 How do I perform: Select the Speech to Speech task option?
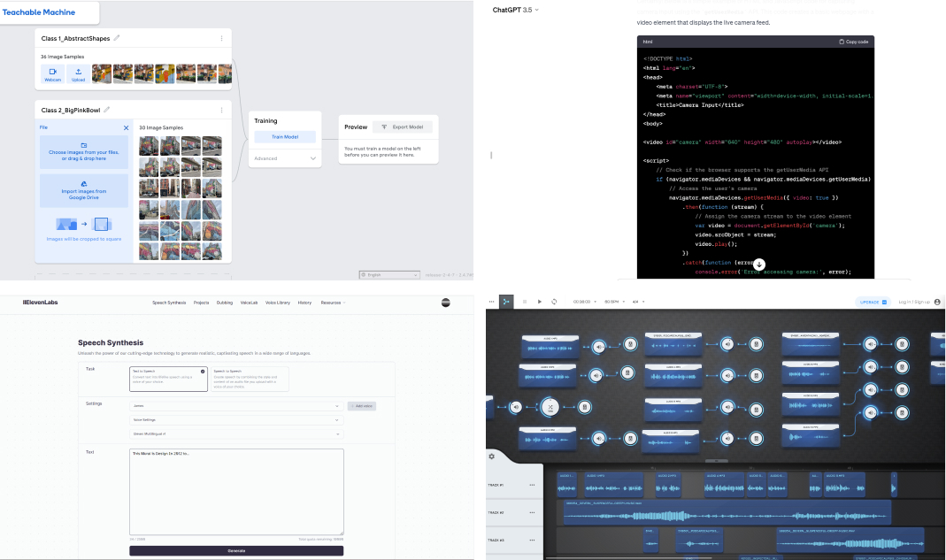pos(250,379)
